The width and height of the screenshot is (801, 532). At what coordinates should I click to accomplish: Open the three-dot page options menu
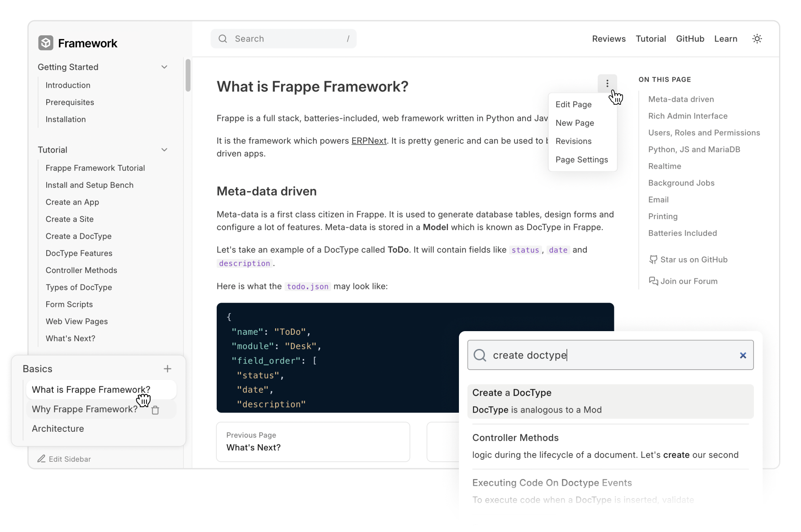click(x=607, y=84)
